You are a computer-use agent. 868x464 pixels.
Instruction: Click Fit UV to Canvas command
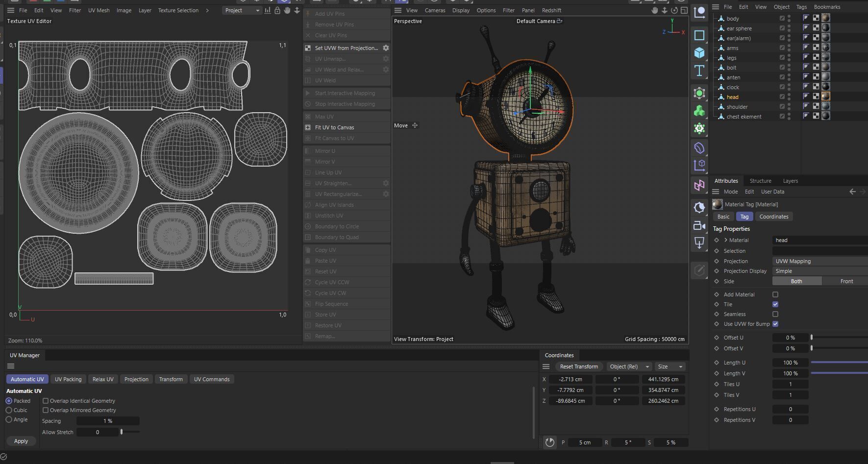coord(347,127)
